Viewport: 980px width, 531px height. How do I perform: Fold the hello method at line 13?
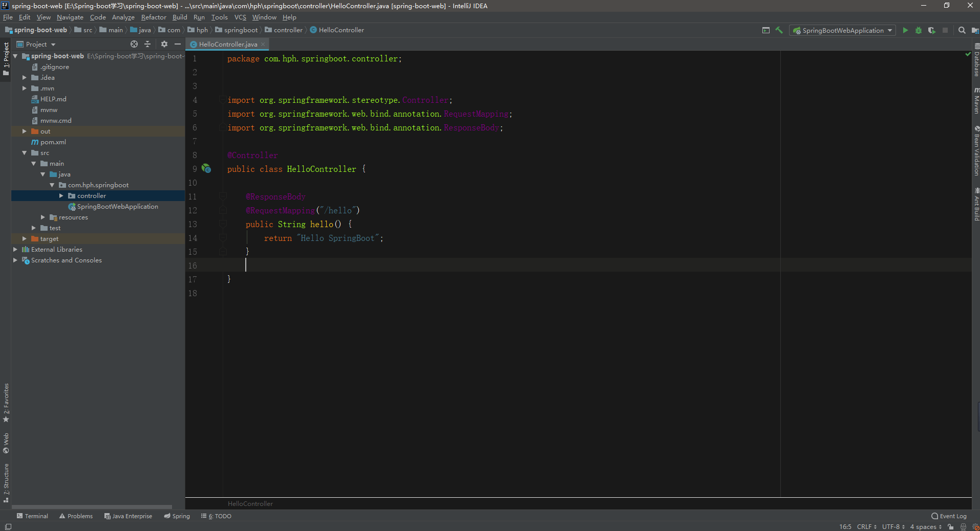point(223,224)
